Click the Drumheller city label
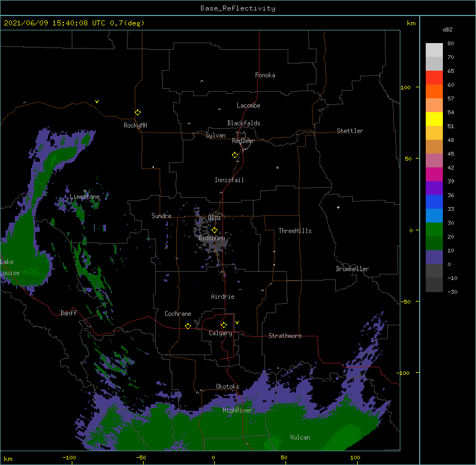Viewport: 476px width, 465px height. click(x=352, y=269)
